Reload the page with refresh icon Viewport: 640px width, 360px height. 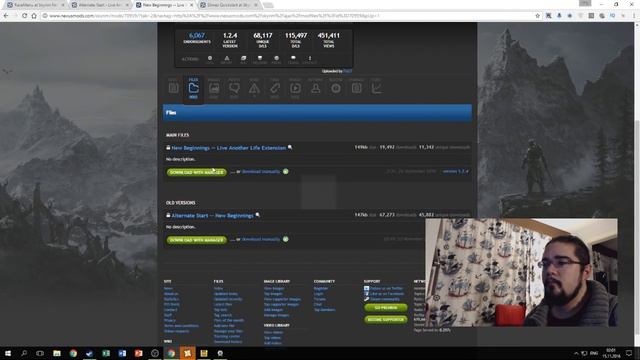pyautogui.click(x=24, y=16)
